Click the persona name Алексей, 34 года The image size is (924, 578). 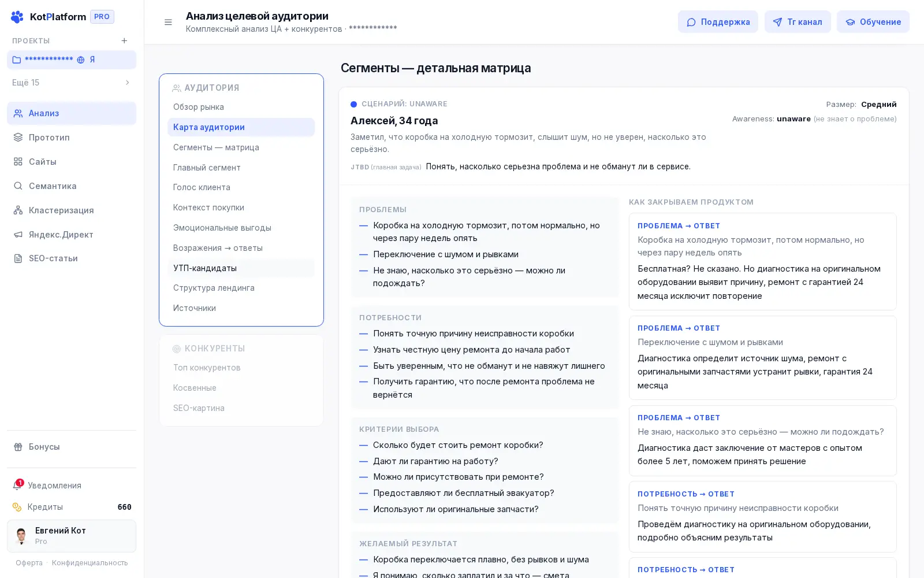pyautogui.click(x=394, y=120)
